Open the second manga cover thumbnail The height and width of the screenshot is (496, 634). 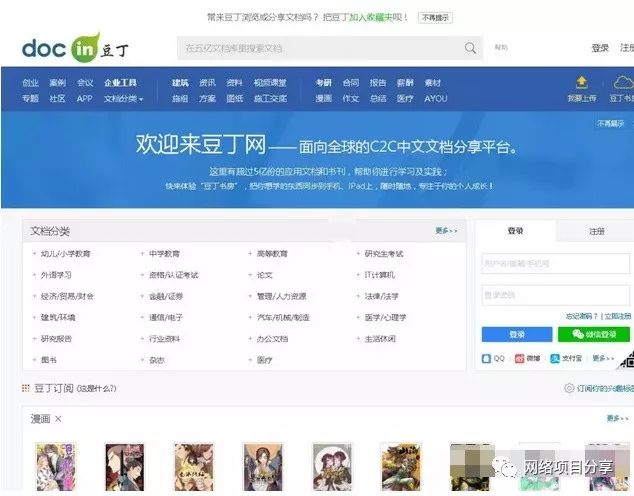(124, 467)
